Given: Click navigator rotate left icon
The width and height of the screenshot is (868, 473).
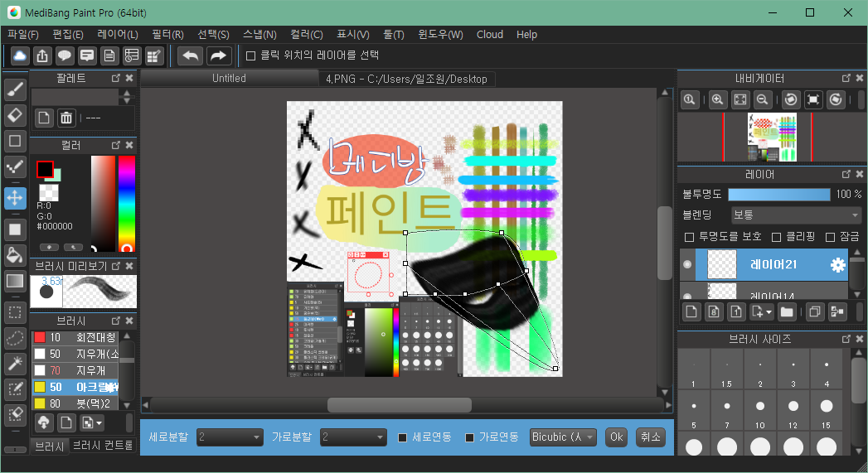Looking at the screenshot, I should coord(791,99).
